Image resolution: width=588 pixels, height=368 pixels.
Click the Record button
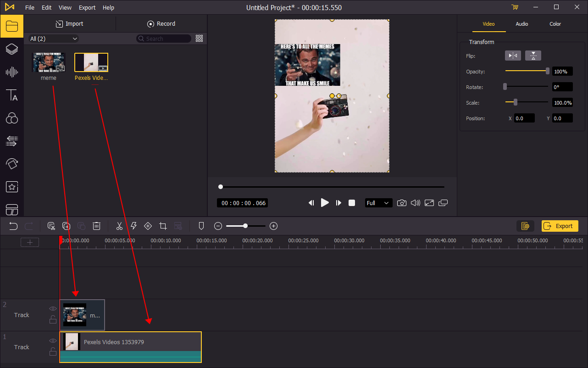161,24
